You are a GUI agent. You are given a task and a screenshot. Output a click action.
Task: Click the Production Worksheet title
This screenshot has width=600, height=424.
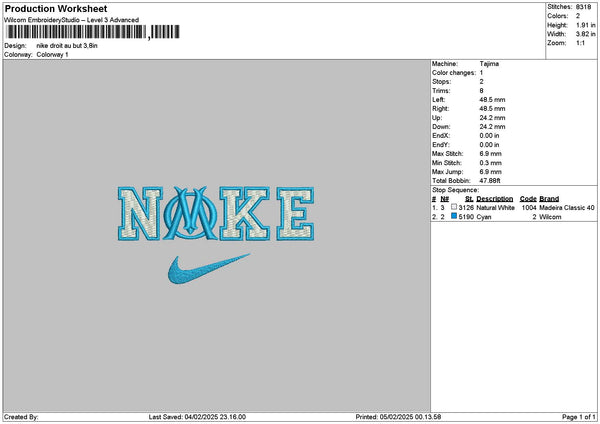[56, 9]
